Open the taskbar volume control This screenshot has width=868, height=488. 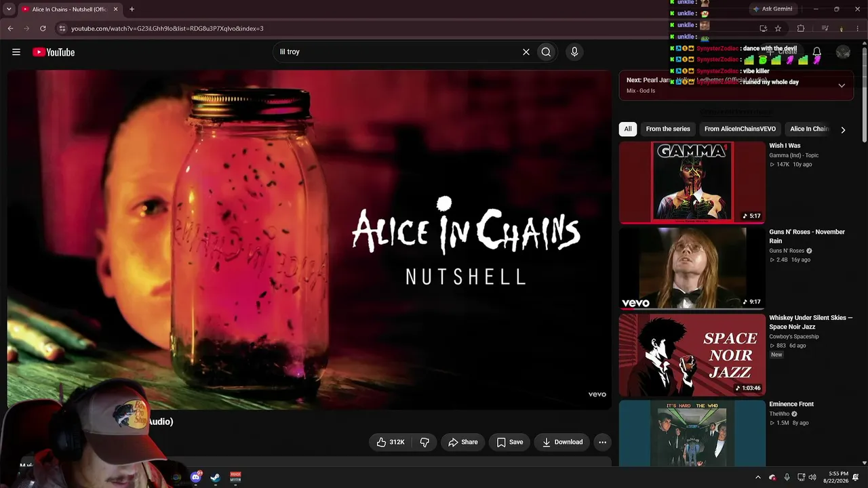click(812, 477)
